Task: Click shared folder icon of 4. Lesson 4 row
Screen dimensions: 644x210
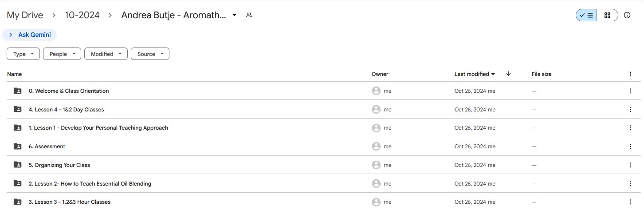Action: (17, 109)
